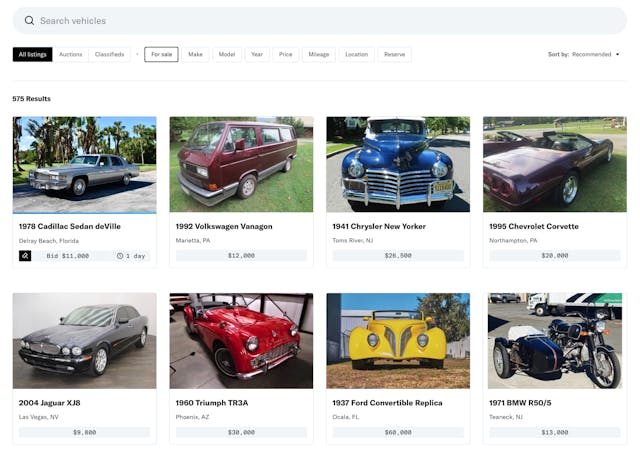Click the 1941 Chrysler New Yorker title
This screenshot has height=453, width=640.
379,226
